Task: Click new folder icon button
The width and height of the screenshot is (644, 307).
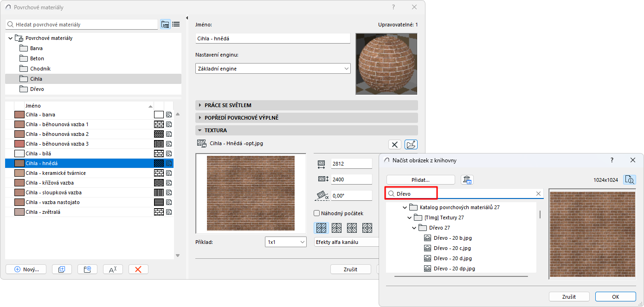Action: [x=87, y=269]
